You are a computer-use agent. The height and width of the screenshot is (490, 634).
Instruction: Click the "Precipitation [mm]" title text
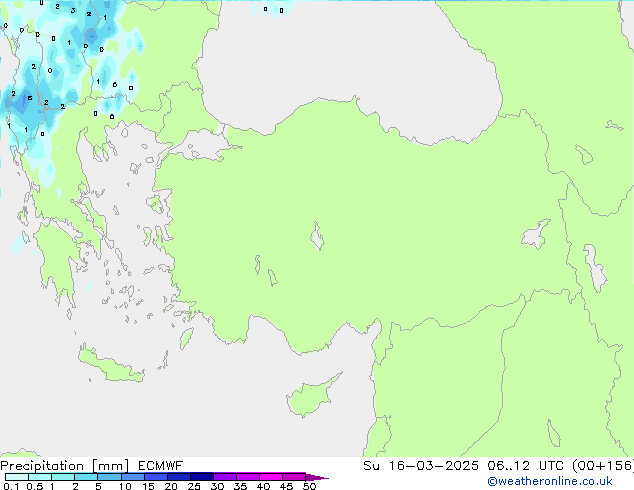(65, 466)
